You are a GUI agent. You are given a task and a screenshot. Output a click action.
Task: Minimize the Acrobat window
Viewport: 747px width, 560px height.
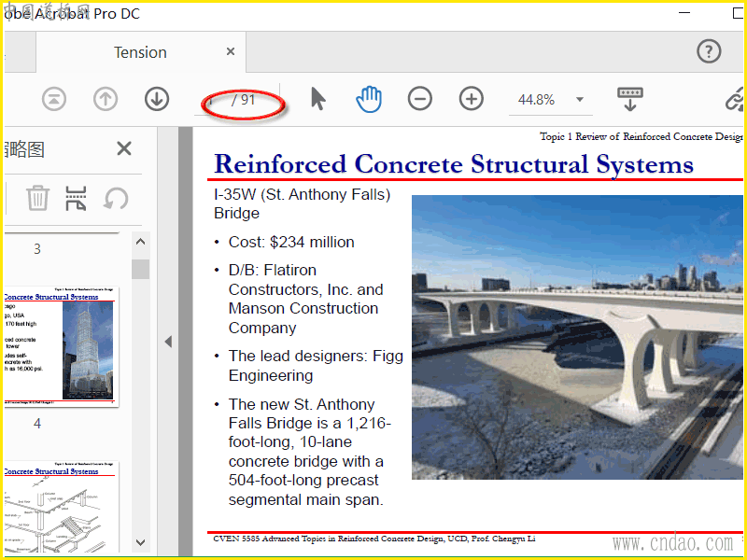[684, 13]
